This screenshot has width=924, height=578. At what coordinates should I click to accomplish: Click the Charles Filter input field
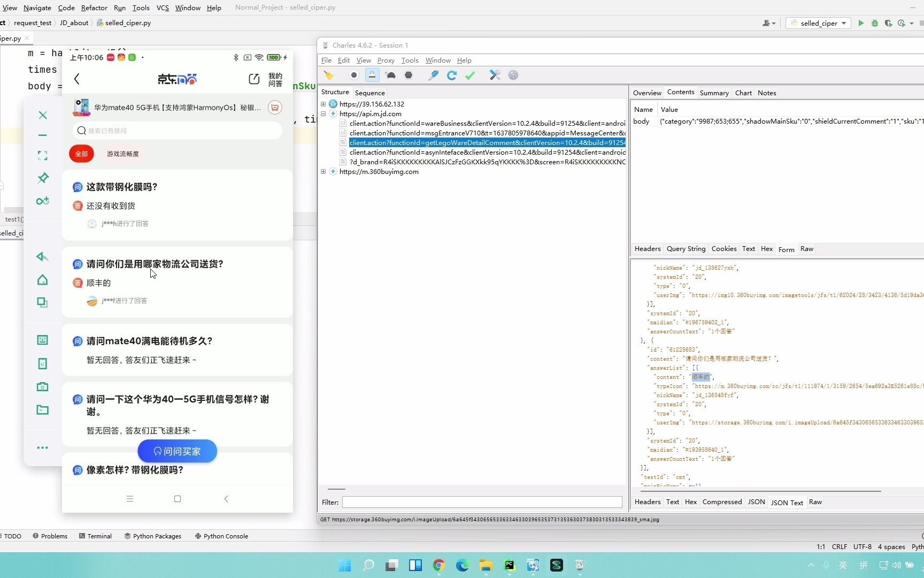[x=482, y=502]
